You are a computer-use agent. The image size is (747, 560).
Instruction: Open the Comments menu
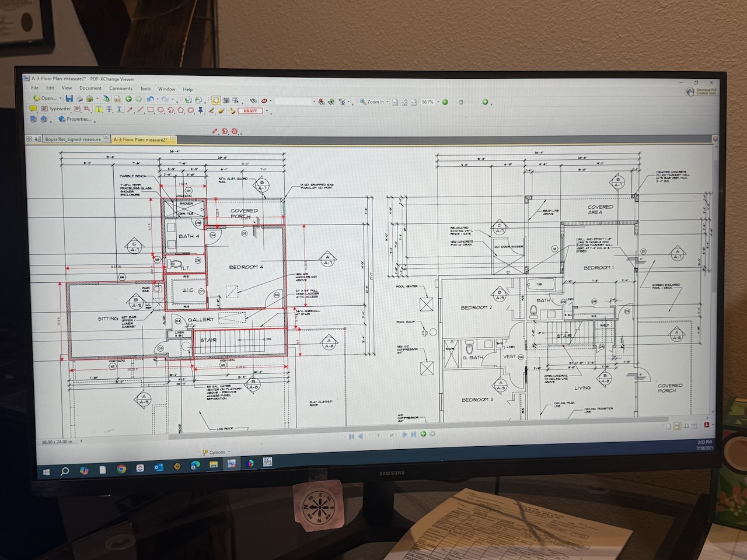[x=121, y=89]
